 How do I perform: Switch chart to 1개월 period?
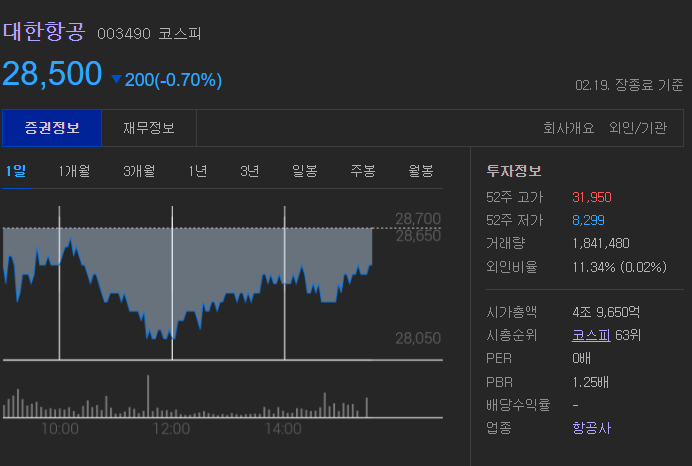coord(74,171)
